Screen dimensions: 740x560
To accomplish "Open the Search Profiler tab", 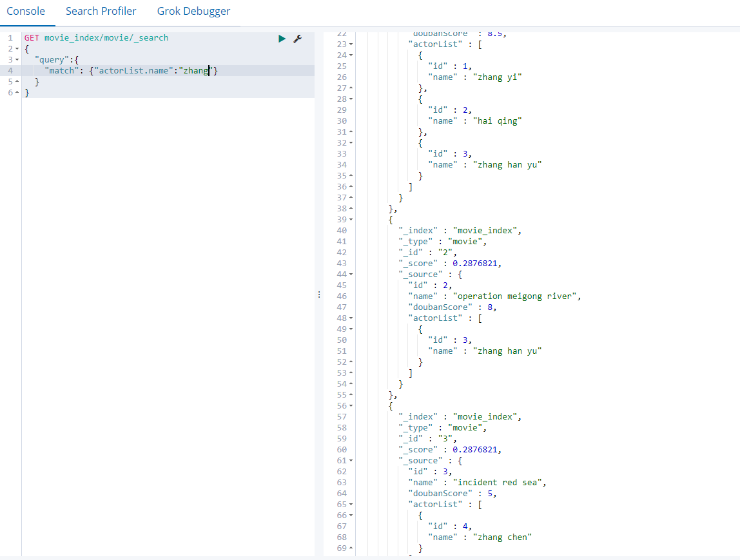I will (101, 12).
